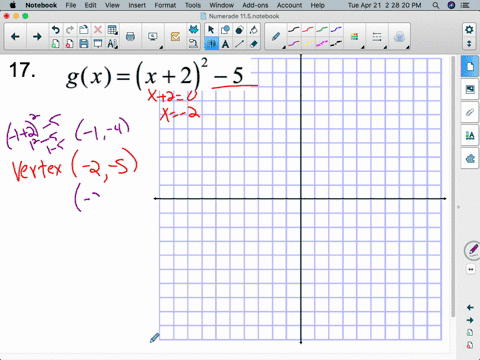Add a new page with the green-plus icon

point(56,44)
